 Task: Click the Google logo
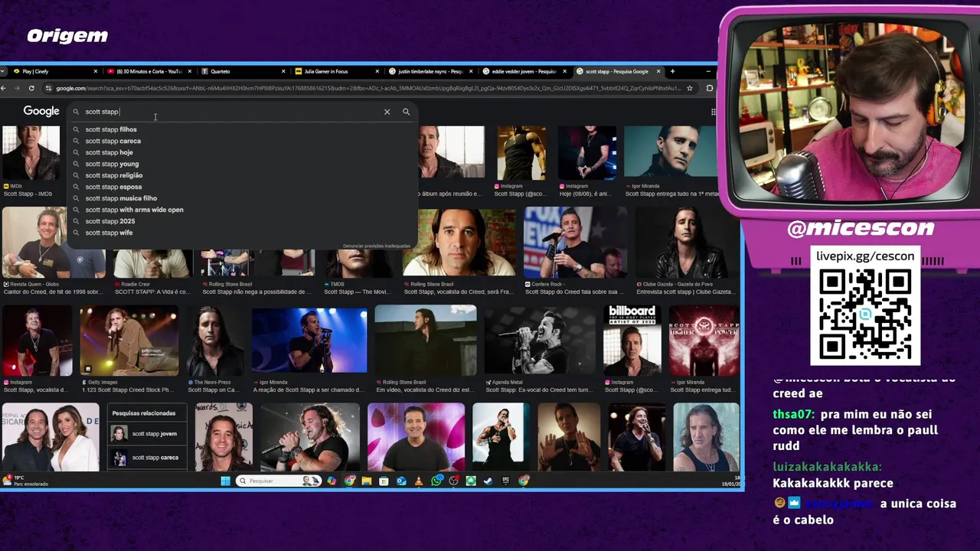coord(41,112)
